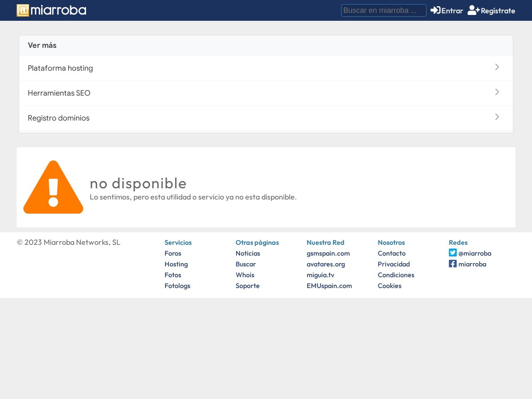Screen dimensions: 532x399
Task: Visit EMUspain.com from the footer
Action: (329, 286)
